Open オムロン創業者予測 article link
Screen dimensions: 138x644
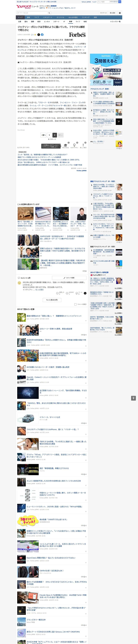pyautogui.click(x=54, y=481)
